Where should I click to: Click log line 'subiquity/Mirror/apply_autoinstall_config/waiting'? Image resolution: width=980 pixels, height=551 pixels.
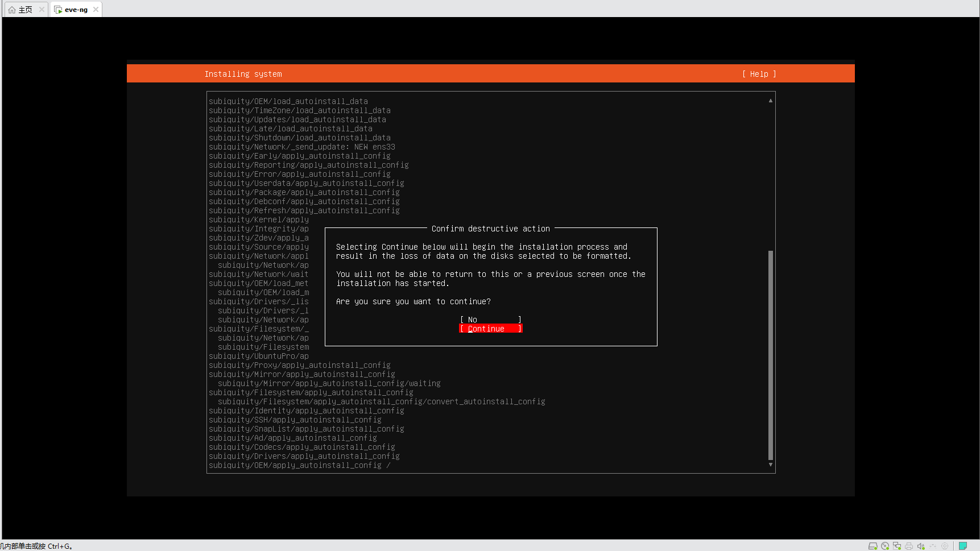tap(329, 383)
